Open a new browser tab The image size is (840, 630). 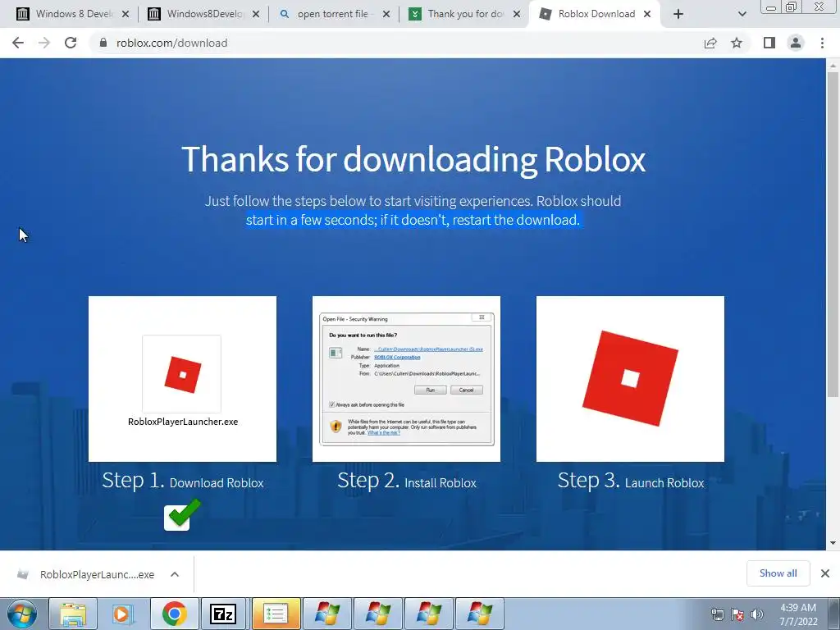click(x=678, y=14)
